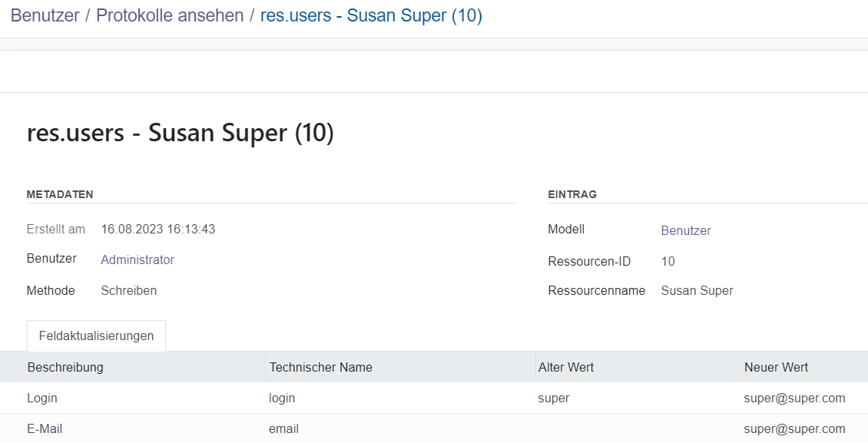Click the Ressourcen-ID value 10

point(668,261)
